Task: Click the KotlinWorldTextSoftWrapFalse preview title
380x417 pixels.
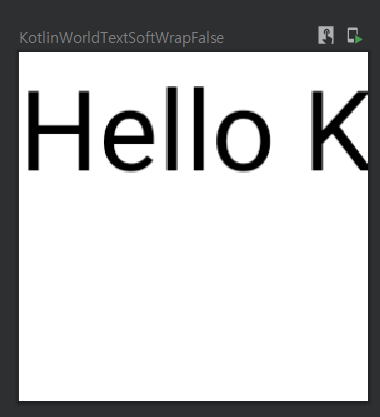Action: click(x=122, y=38)
